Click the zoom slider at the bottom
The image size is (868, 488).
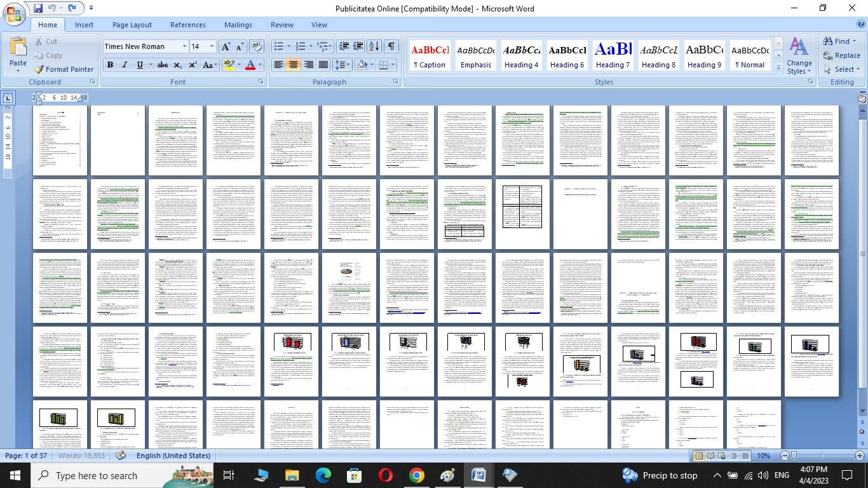pyautogui.click(x=823, y=456)
